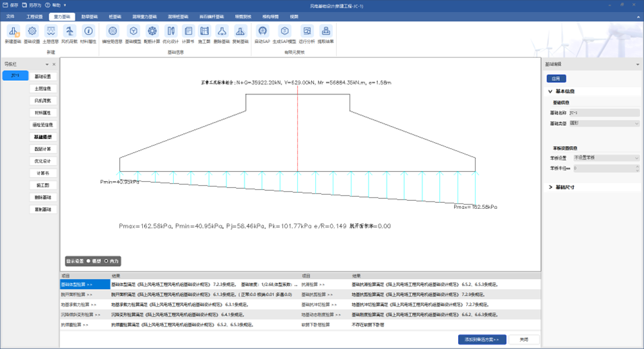Open the 文件 menu

pos(10,16)
